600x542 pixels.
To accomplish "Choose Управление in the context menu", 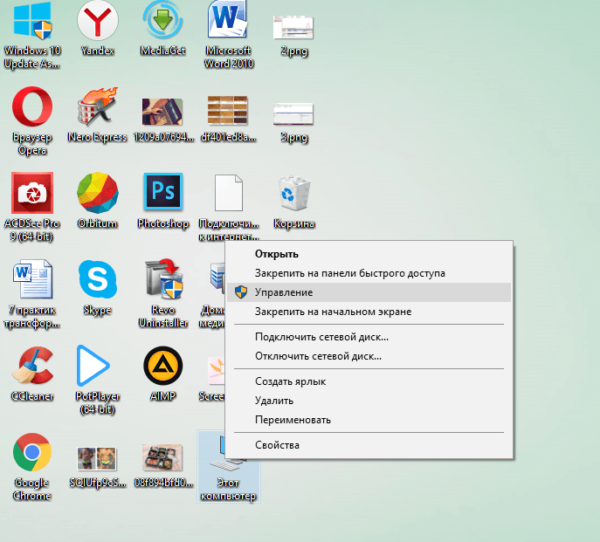I will (369, 292).
